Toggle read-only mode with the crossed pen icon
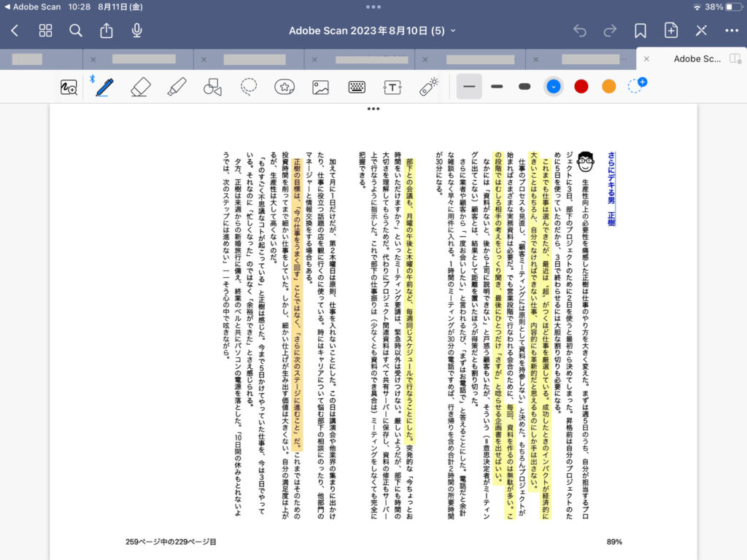747x560 pixels. tap(701, 31)
